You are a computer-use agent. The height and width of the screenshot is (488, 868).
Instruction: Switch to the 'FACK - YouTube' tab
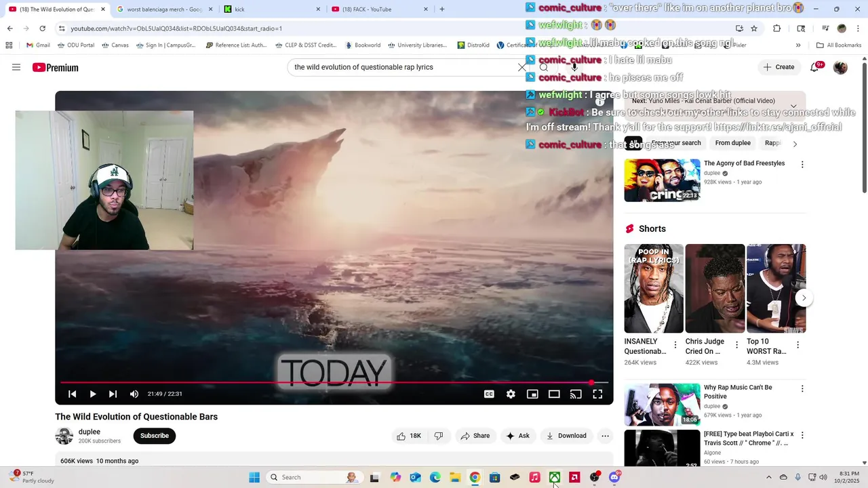[379, 9]
